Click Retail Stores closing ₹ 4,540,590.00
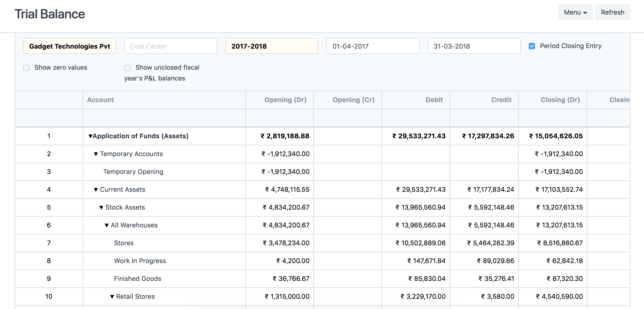Viewport: 644px width, 309px height. 559,297
